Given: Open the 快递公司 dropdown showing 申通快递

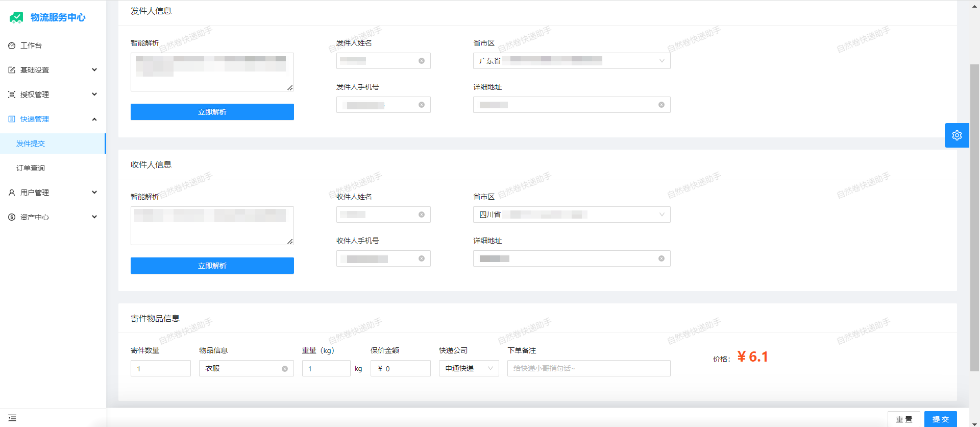Looking at the screenshot, I should pyautogui.click(x=469, y=368).
